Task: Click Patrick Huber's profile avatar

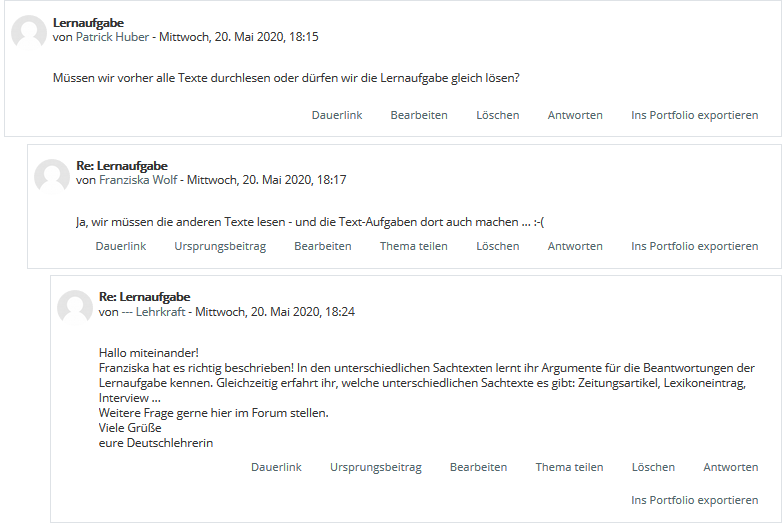Action: point(29,32)
